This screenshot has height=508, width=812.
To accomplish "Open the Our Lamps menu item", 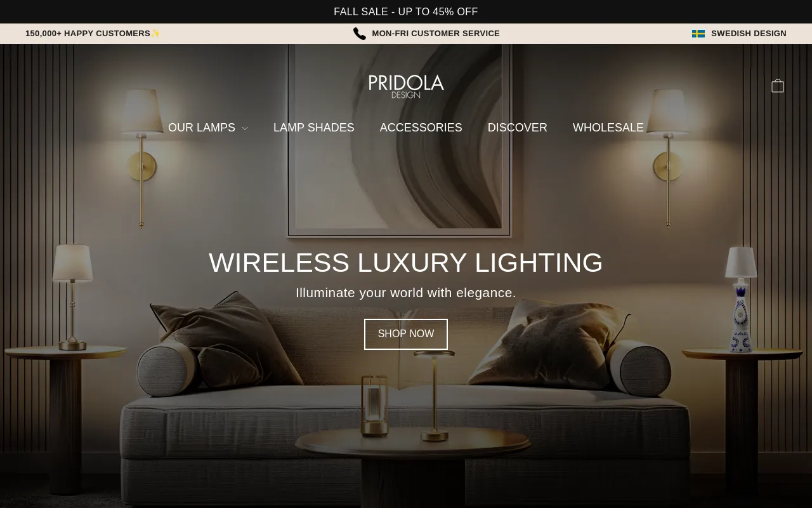I will pos(202,128).
